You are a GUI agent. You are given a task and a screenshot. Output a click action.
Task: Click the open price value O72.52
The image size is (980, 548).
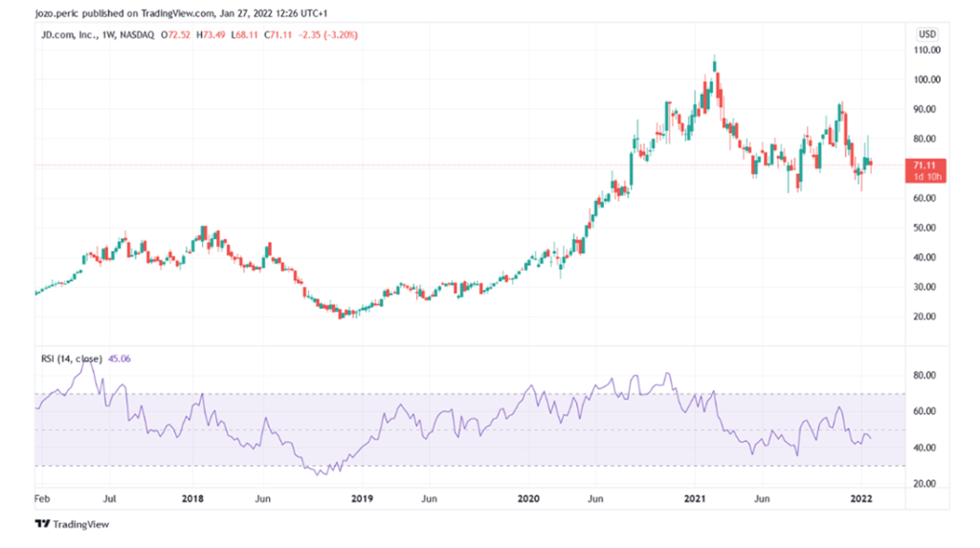coord(177,34)
